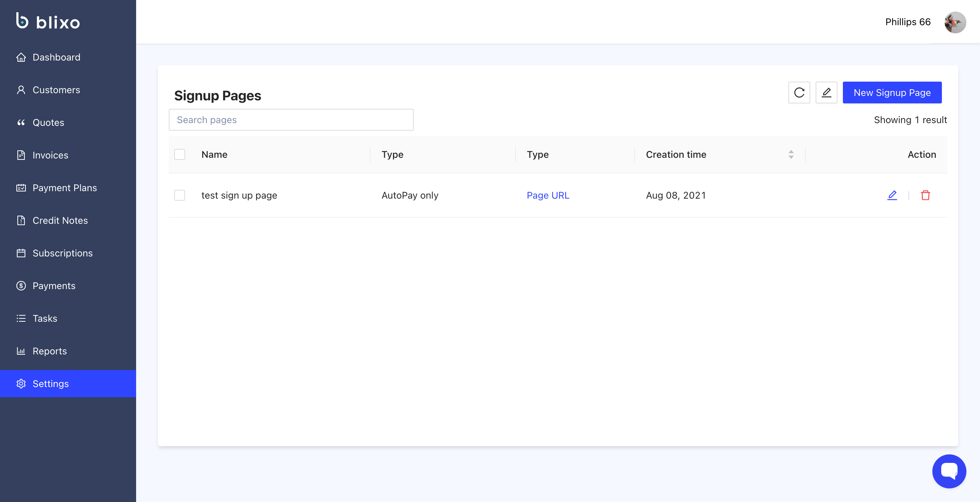The image size is (980, 502).
Task: Open Credit Notes from sidebar
Action: [60, 221]
